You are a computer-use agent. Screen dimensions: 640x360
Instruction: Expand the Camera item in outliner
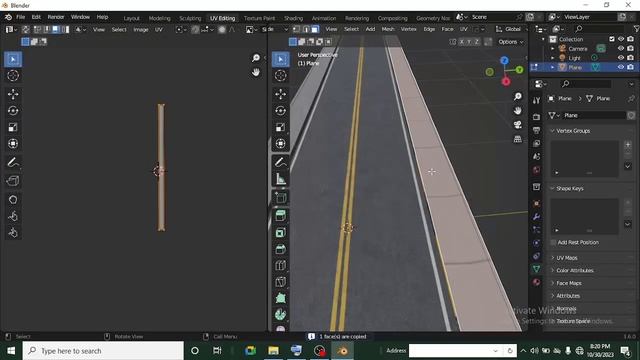pos(553,49)
